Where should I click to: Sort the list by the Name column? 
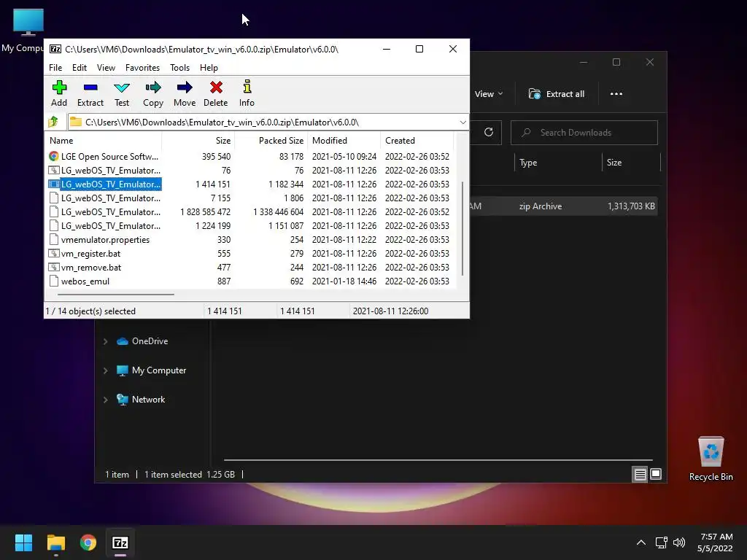tap(104, 141)
